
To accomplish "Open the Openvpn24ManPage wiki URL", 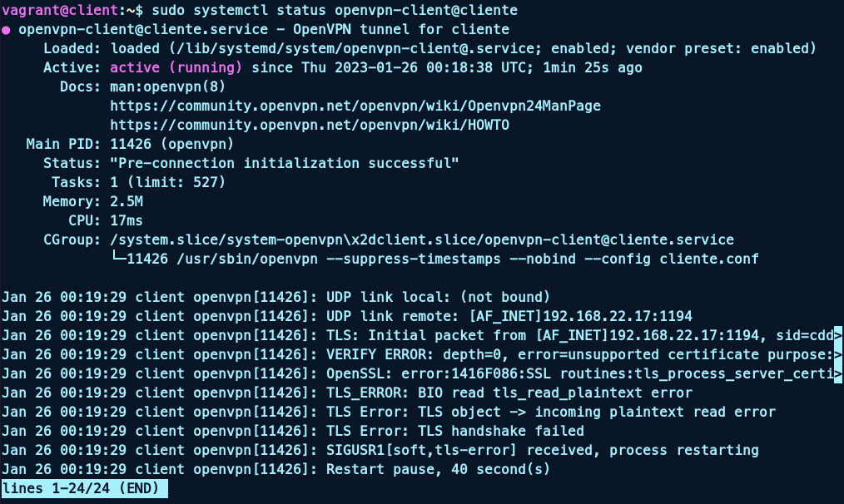I will pyautogui.click(x=355, y=106).
